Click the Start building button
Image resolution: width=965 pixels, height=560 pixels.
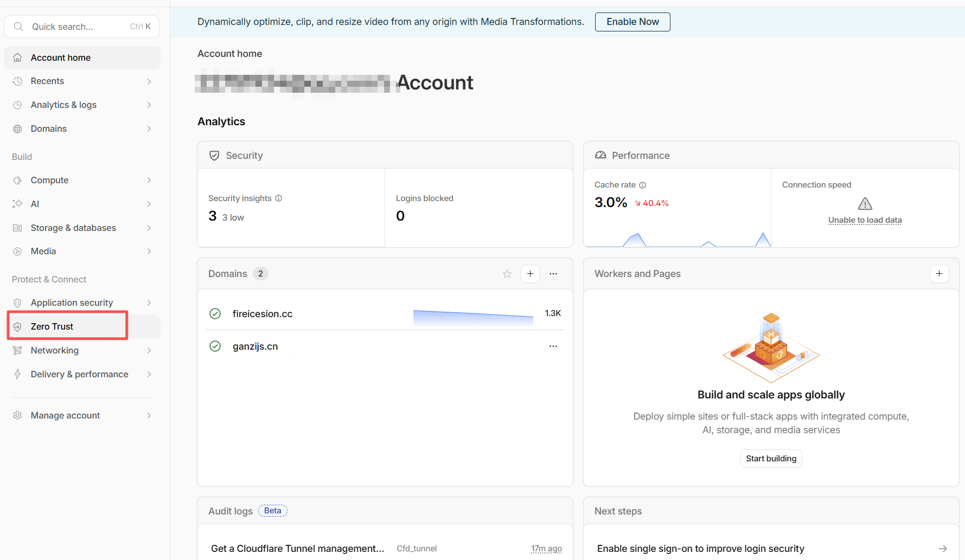[x=771, y=459]
